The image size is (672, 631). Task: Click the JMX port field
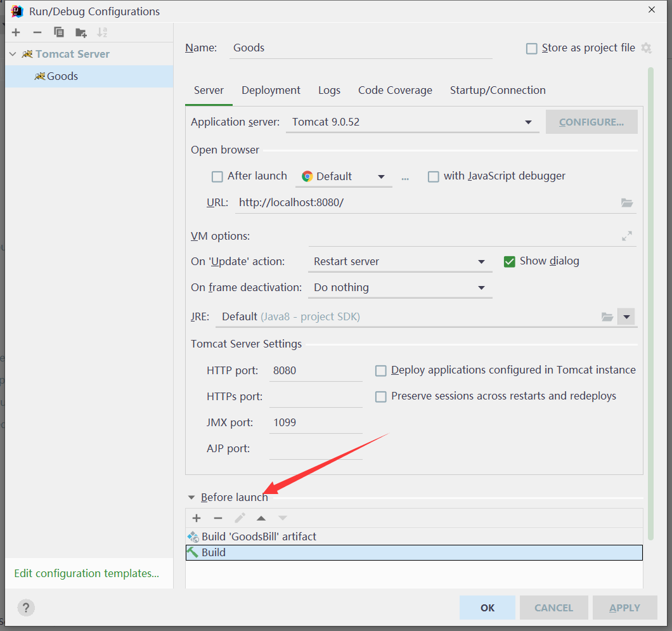(316, 422)
